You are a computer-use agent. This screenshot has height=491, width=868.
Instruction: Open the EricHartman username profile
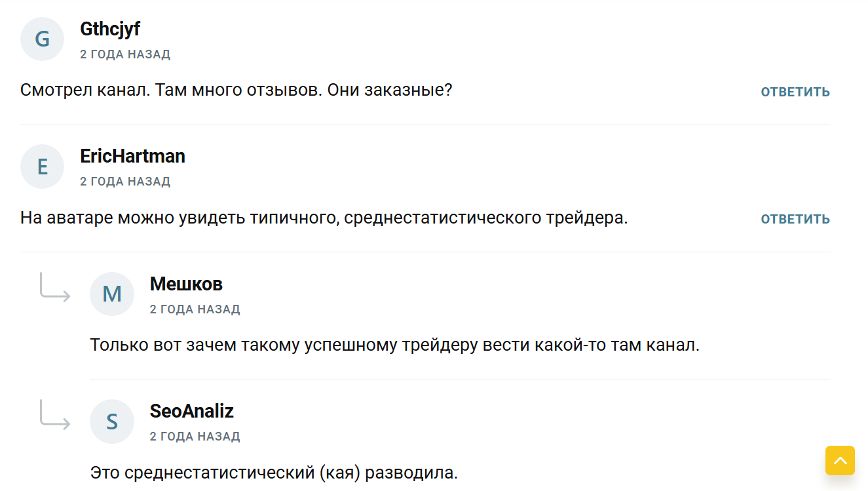pyautogui.click(x=132, y=156)
